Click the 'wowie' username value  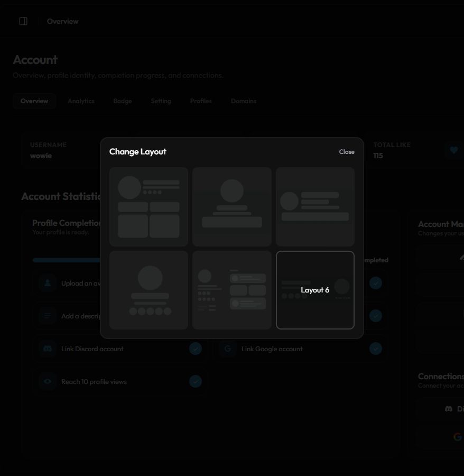pos(41,155)
